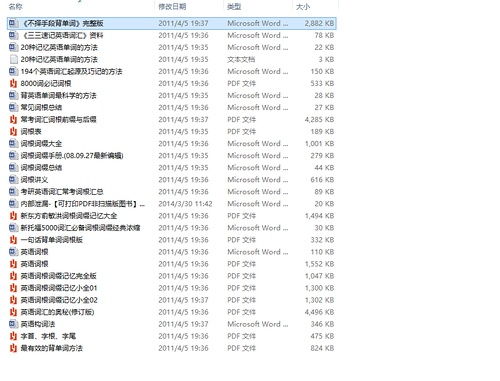Click the PDF icon of 8000词必记词根
Viewport: 500px width, 381px height.
(13, 83)
